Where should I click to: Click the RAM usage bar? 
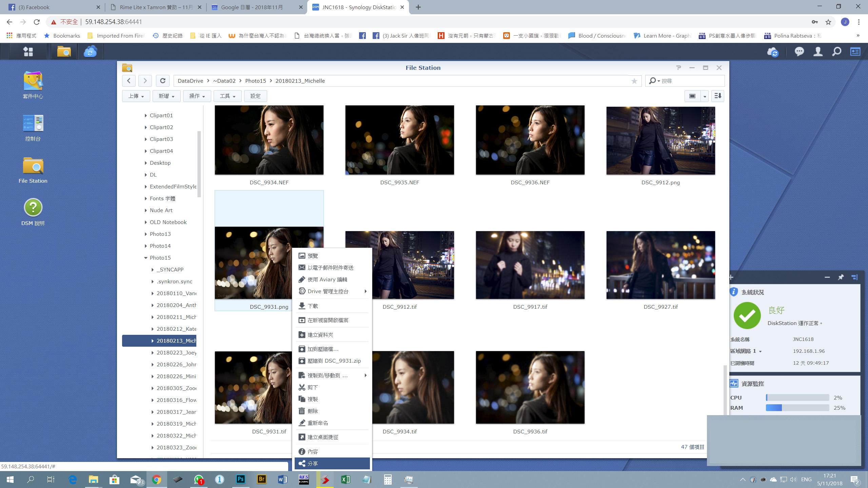(797, 408)
